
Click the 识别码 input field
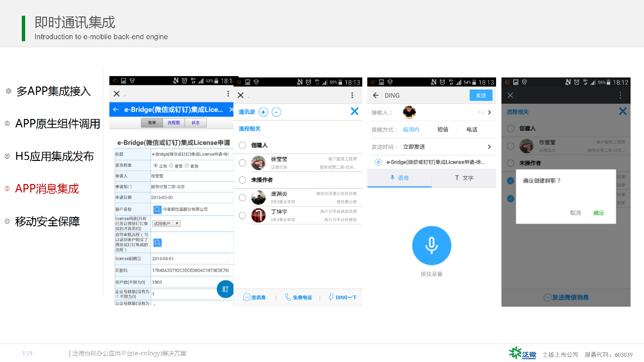coord(190,270)
